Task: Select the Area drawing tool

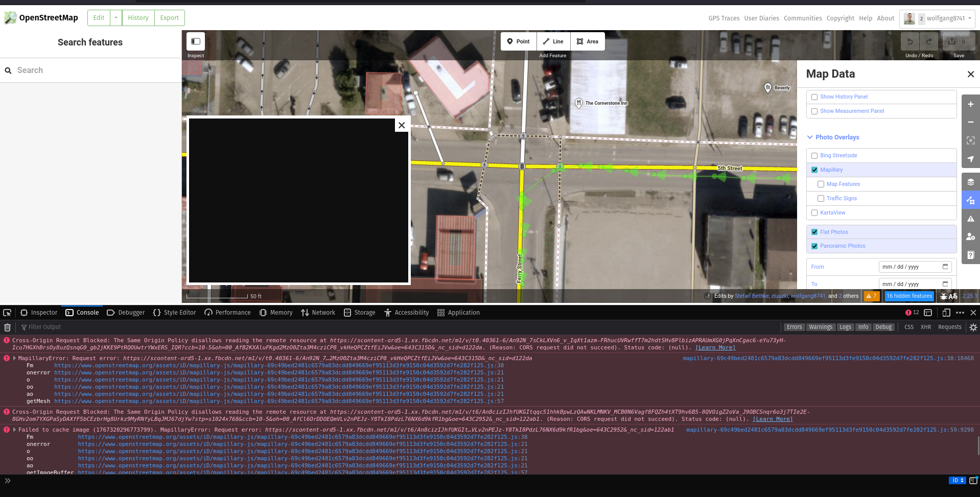Action: pos(587,41)
